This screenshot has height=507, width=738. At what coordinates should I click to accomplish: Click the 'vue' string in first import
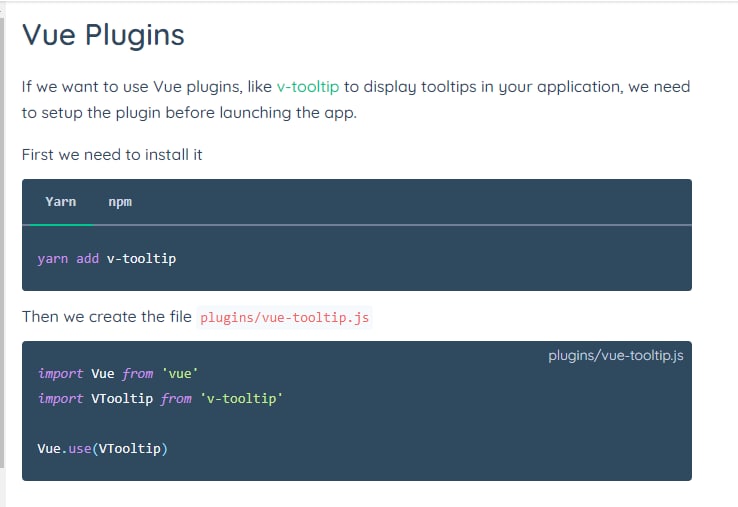pos(180,374)
